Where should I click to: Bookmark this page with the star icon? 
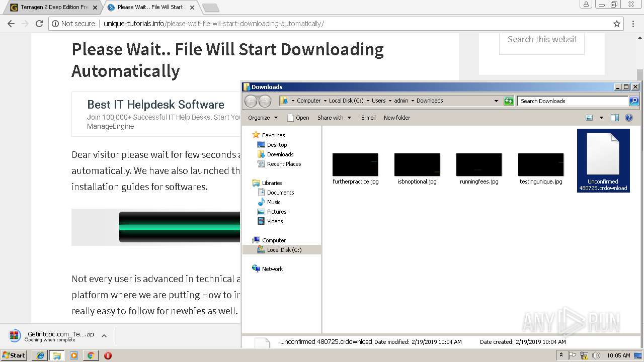click(617, 24)
